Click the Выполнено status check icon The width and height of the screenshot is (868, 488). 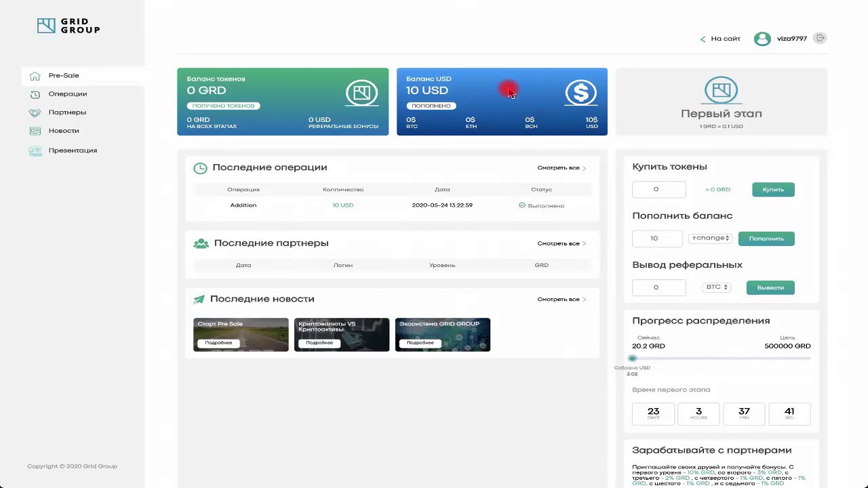coord(522,205)
